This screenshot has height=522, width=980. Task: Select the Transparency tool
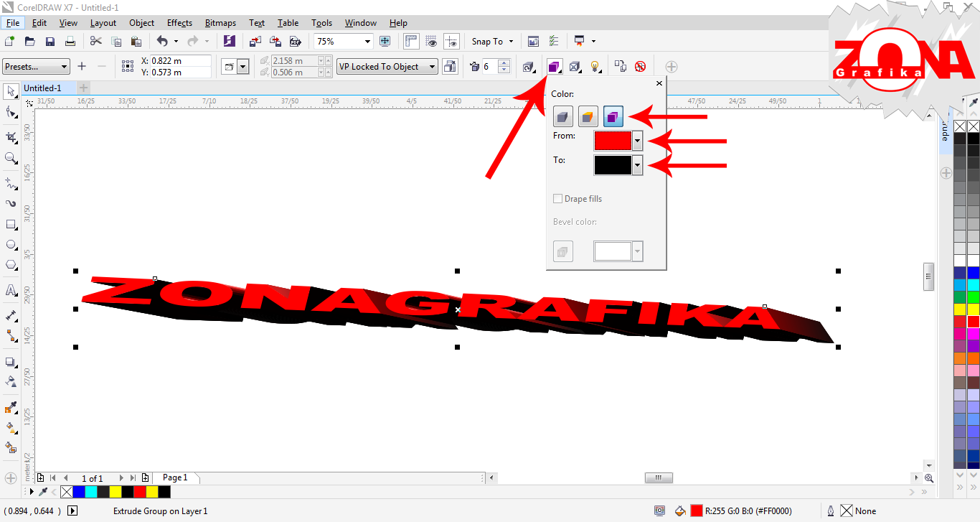click(11, 381)
